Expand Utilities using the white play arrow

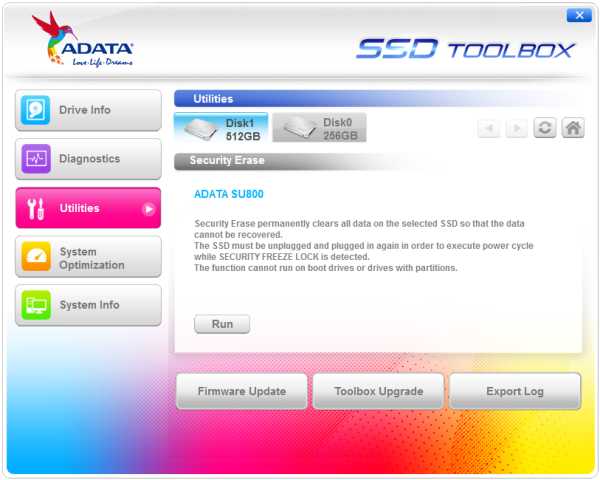[148, 209]
